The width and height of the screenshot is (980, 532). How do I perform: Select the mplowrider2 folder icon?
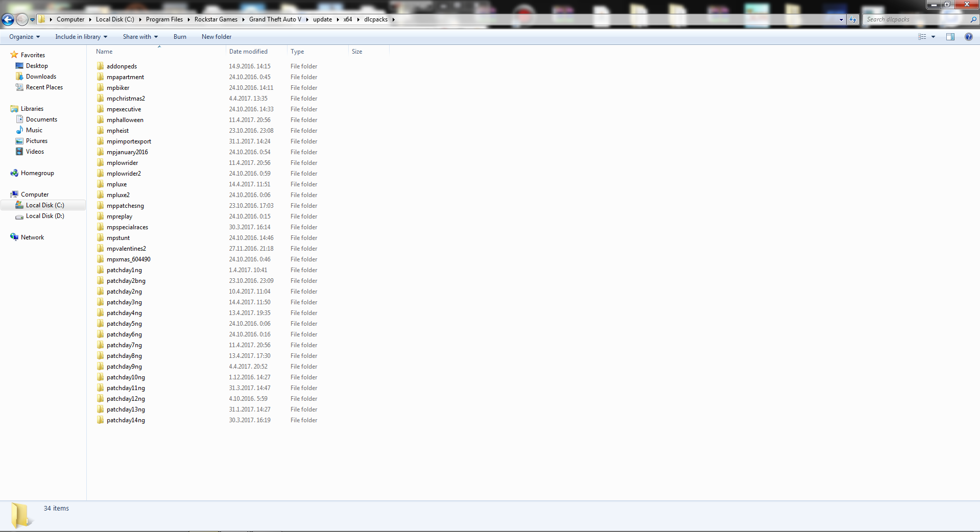click(x=100, y=174)
